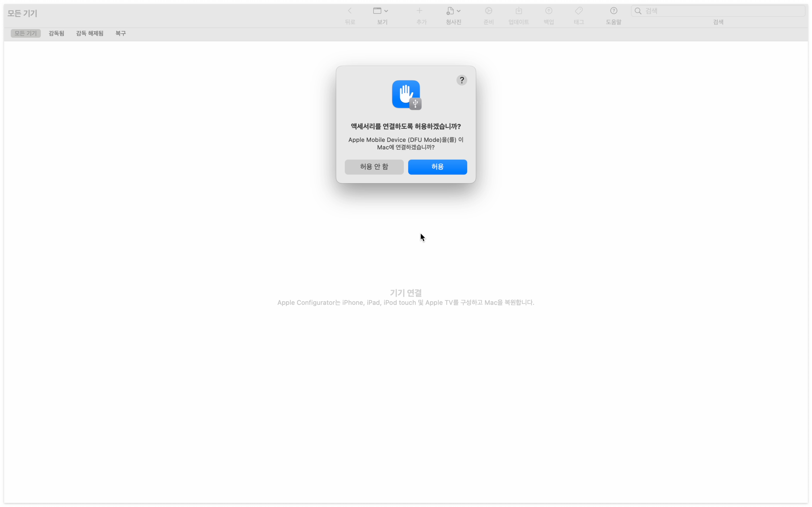Image resolution: width=812 pixels, height=507 pixels.
Task: Click the Add (추가) plus icon
Action: [x=420, y=11]
